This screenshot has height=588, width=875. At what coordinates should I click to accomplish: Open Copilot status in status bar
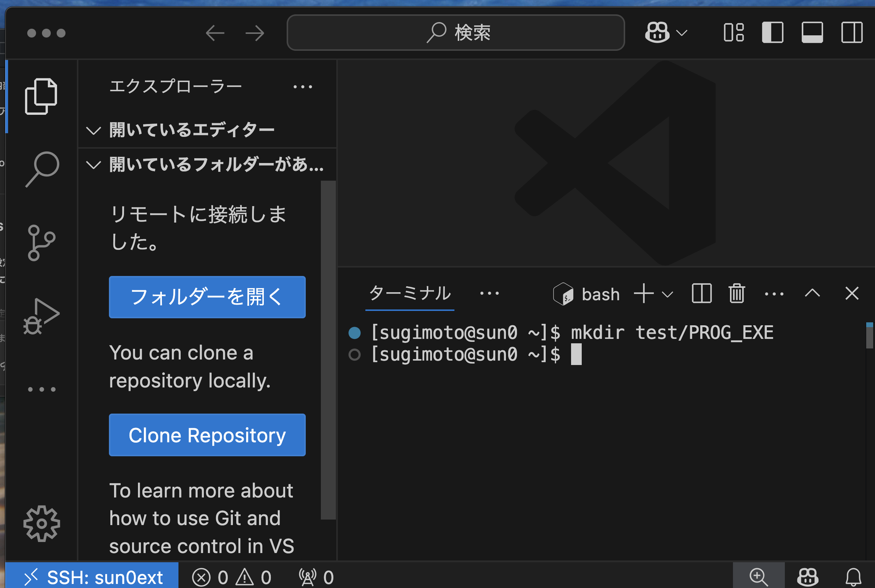pos(808,577)
